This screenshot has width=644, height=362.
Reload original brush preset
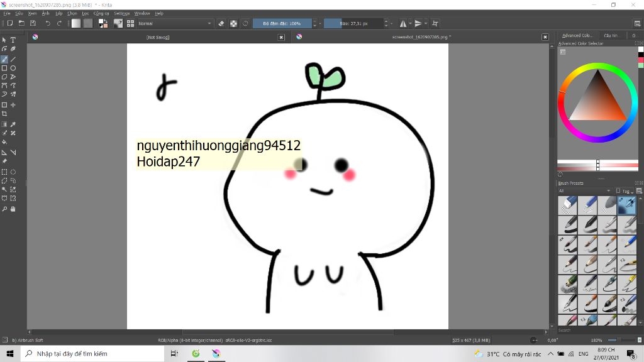pyautogui.click(x=246, y=23)
